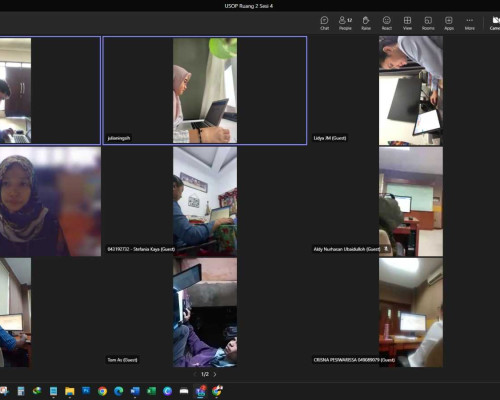This screenshot has height=400, width=500.
Task: Open Microsoft Edge from the taskbar
Action: (119, 391)
